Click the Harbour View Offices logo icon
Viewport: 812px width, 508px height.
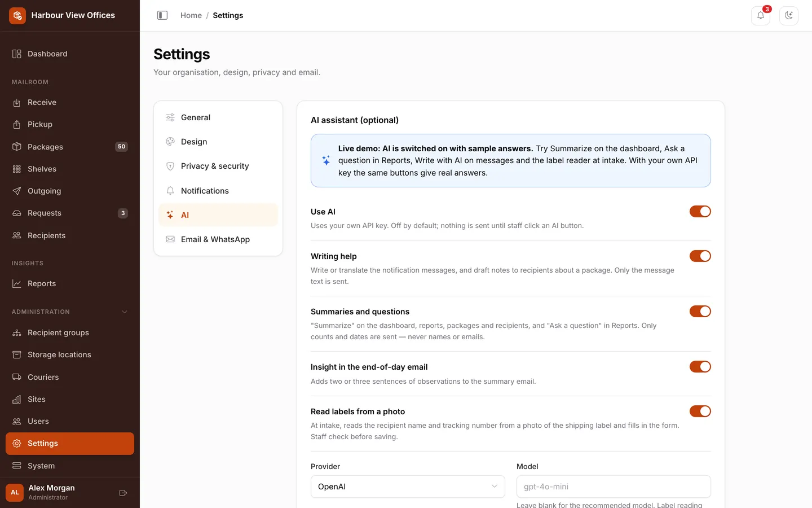point(17,15)
